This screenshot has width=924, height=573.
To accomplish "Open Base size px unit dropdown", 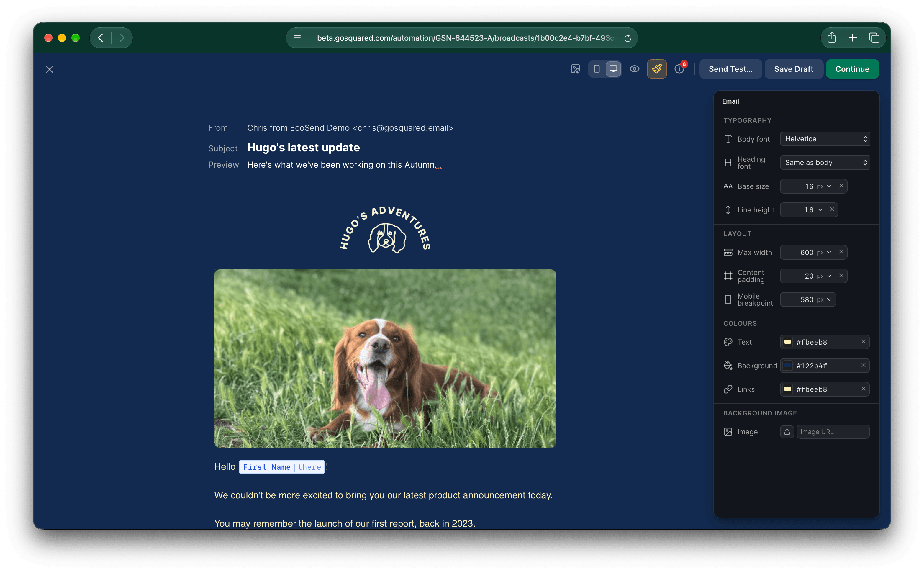I will pos(824,186).
